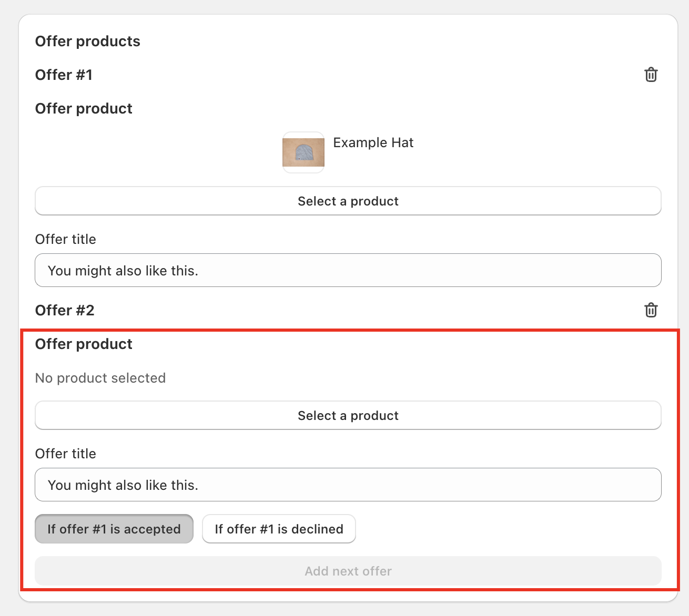Image resolution: width=689 pixels, height=616 pixels.
Task: Click Offer product subheading under Offer #2
Action: (84, 344)
